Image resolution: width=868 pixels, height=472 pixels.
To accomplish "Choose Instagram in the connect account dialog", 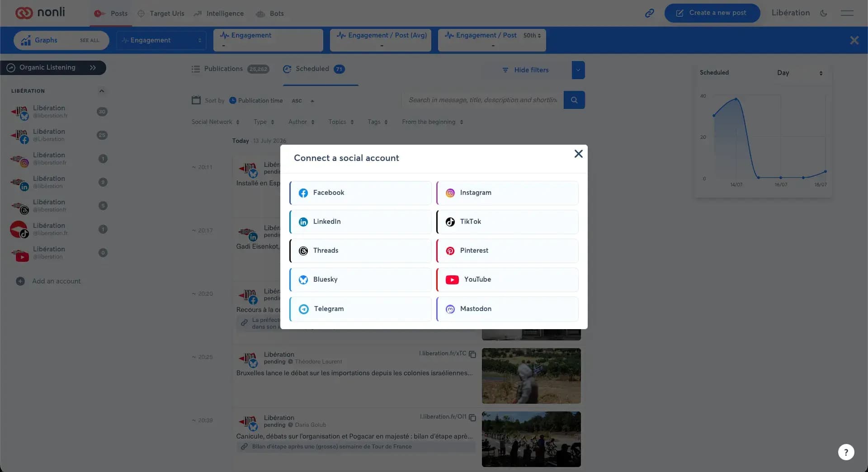I will click(507, 193).
